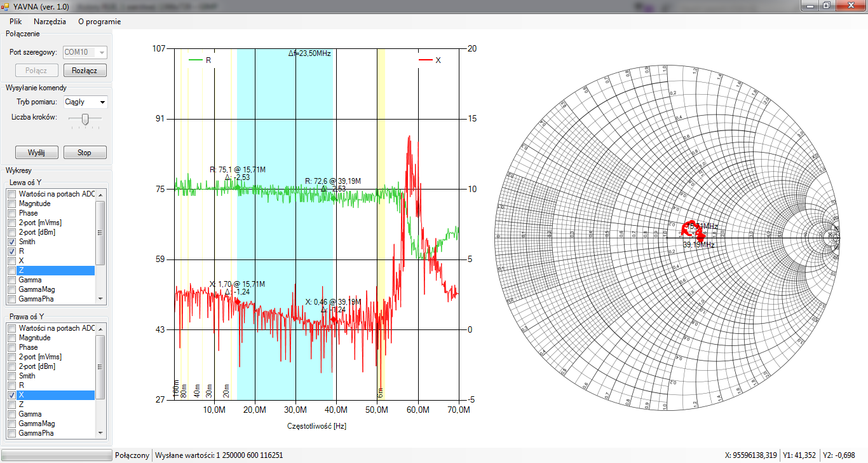The height and width of the screenshot is (463, 868).
Task: Enable Magnitude in the Lewa oś Y list
Action: coord(11,204)
